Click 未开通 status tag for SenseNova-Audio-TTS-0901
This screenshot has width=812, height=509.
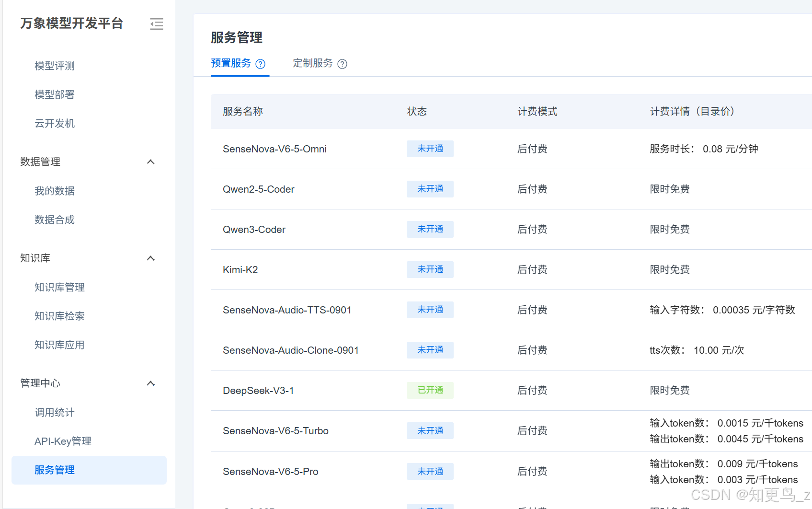pos(430,310)
